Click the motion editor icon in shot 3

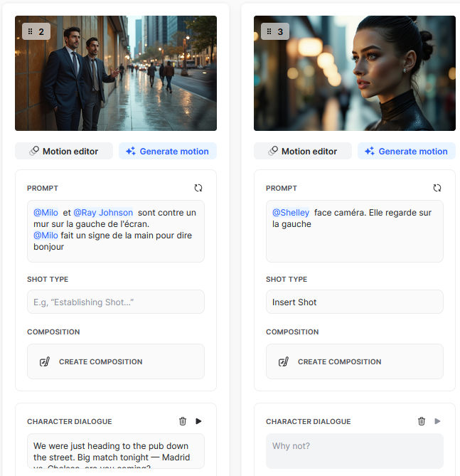click(x=273, y=151)
